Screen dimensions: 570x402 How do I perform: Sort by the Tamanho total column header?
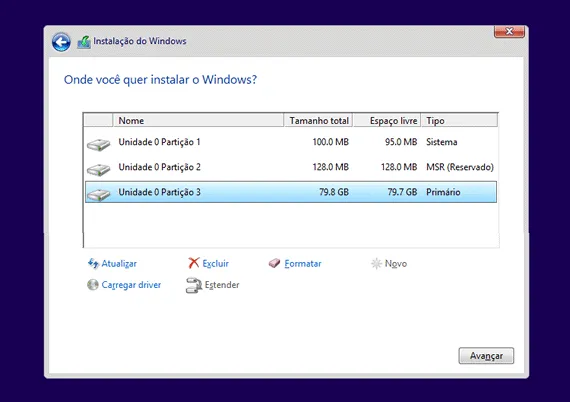pos(318,120)
